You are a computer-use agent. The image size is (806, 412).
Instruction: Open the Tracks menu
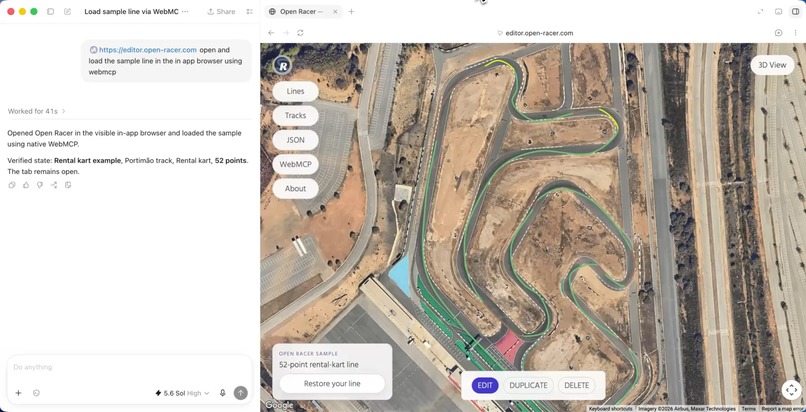point(296,116)
